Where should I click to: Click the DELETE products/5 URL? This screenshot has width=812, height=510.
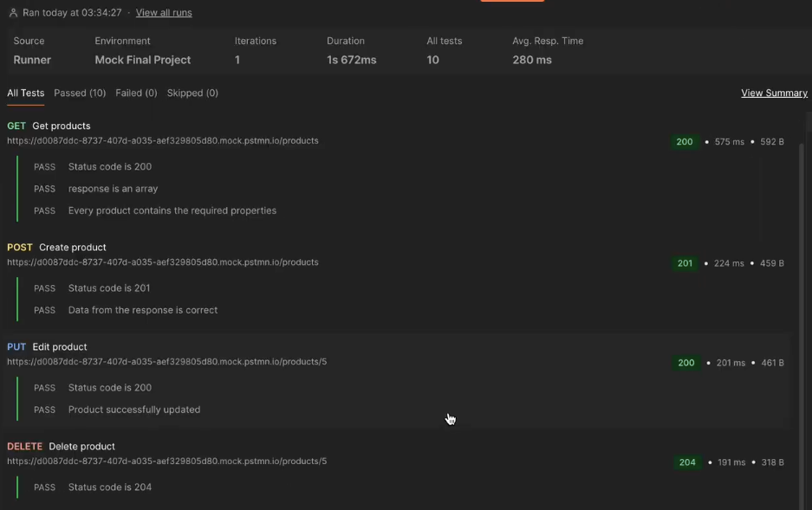pos(166,461)
